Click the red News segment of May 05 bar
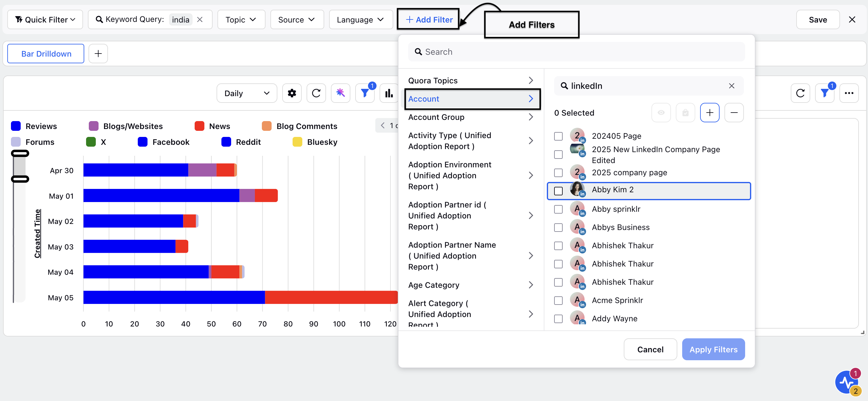 tap(331, 297)
